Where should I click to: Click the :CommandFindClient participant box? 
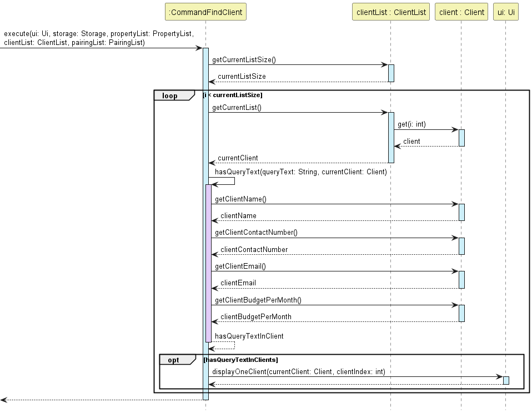(x=205, y=12)
